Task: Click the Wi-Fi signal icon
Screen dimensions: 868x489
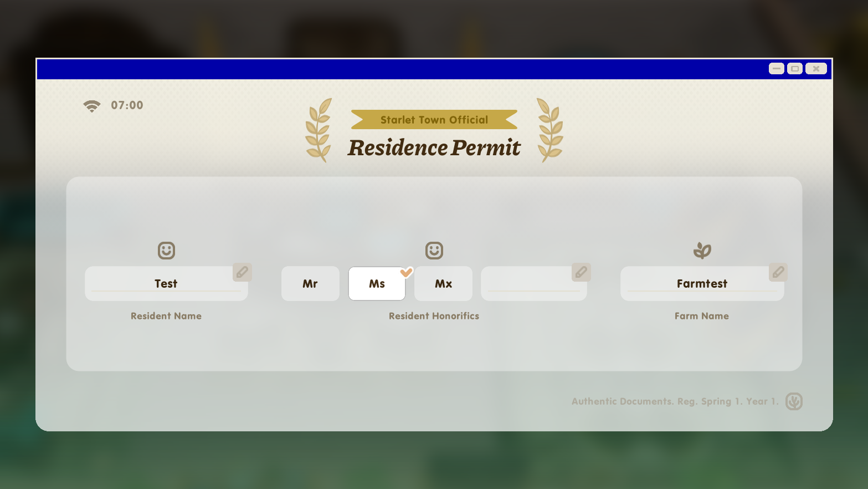Action: (x=92, y=105)
